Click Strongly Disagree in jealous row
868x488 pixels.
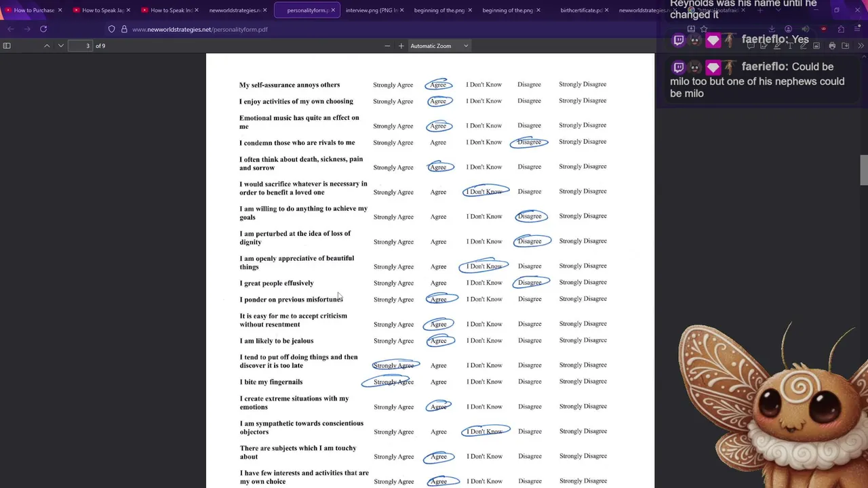583,340
